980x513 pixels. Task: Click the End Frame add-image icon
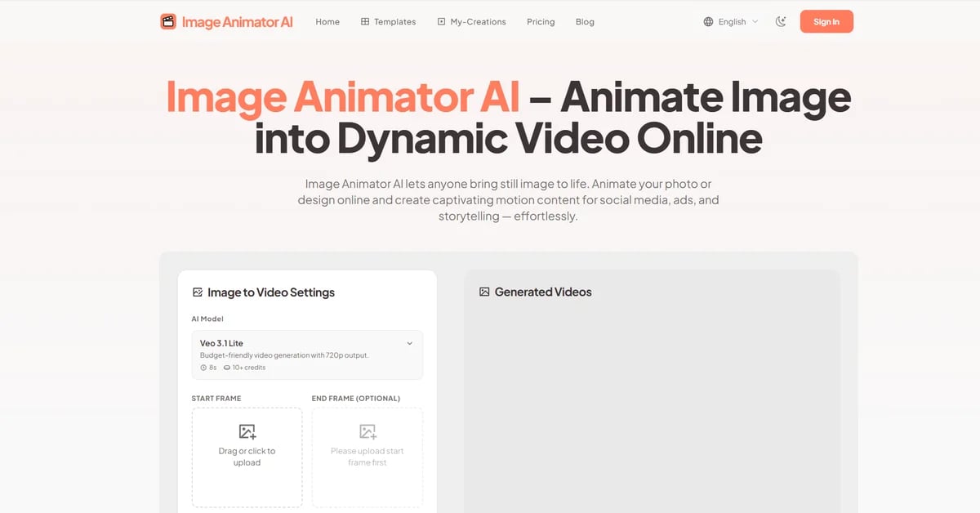click(x=367, y=431)
